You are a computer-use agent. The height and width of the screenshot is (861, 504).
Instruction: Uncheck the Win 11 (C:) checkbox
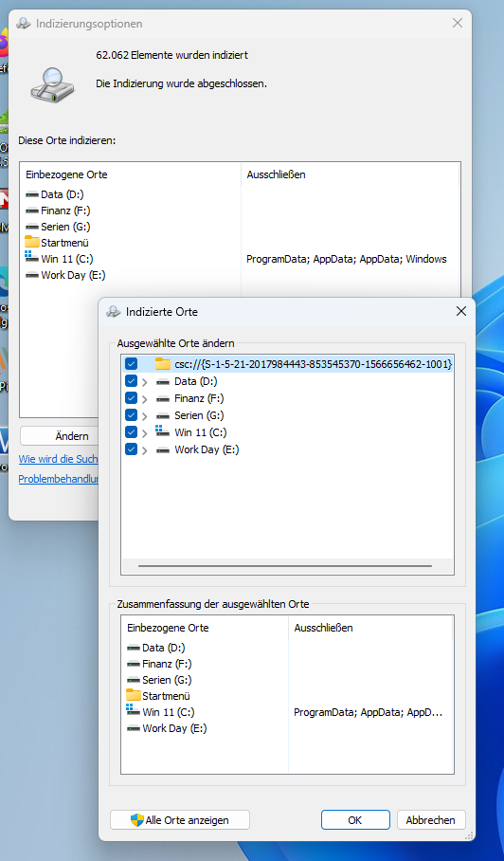pyautogui.click(x=131, y=432)
